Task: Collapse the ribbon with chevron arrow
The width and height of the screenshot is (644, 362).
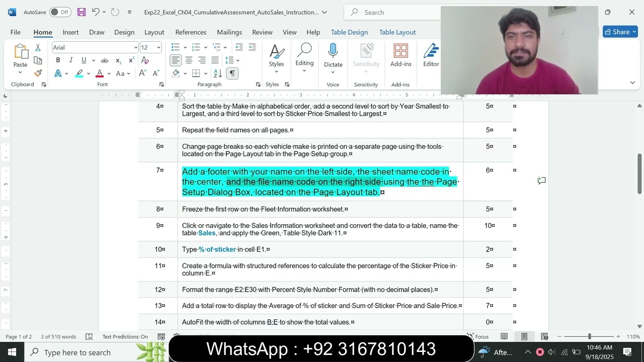Action: [632, 82]
